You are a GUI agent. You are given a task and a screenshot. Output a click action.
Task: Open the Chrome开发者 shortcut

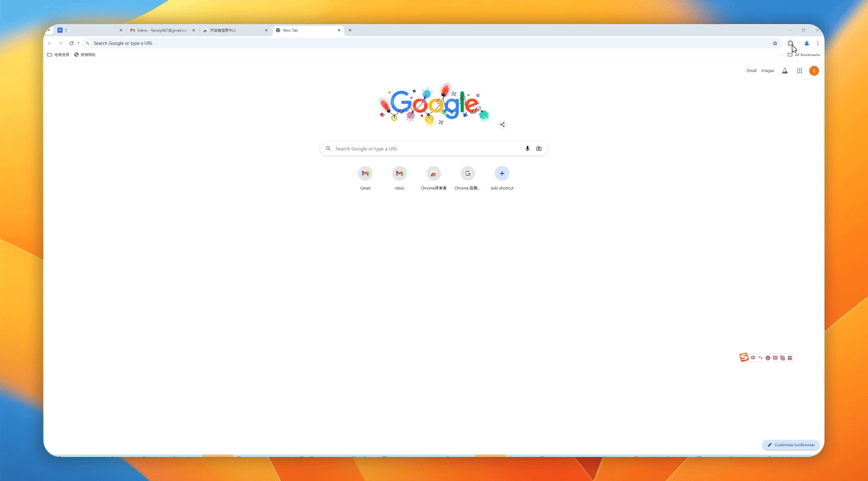433,173
